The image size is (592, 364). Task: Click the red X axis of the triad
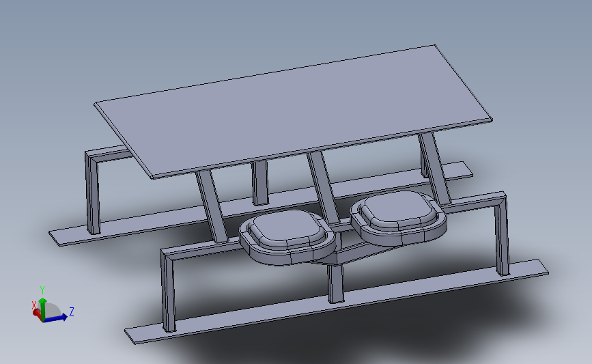(x=37, y=313)
